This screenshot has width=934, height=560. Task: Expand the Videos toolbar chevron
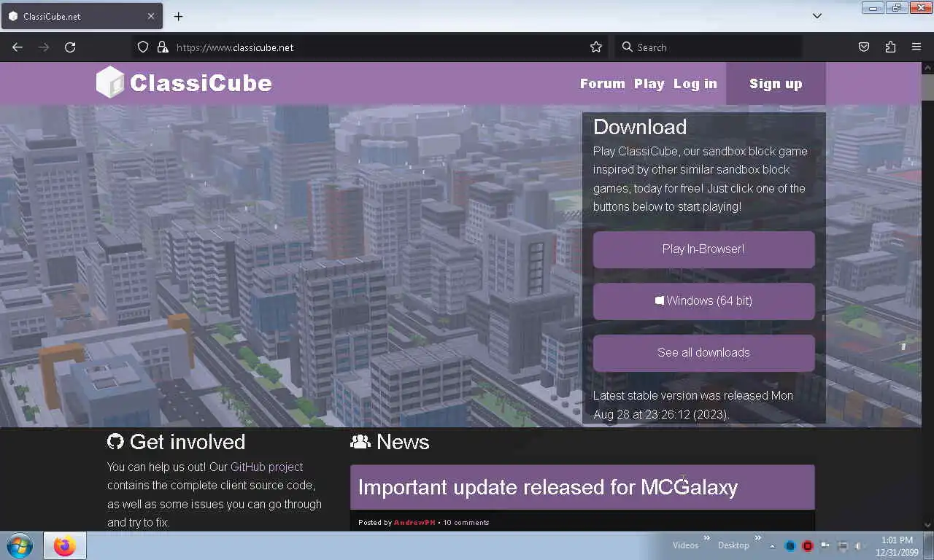point(706,539)
